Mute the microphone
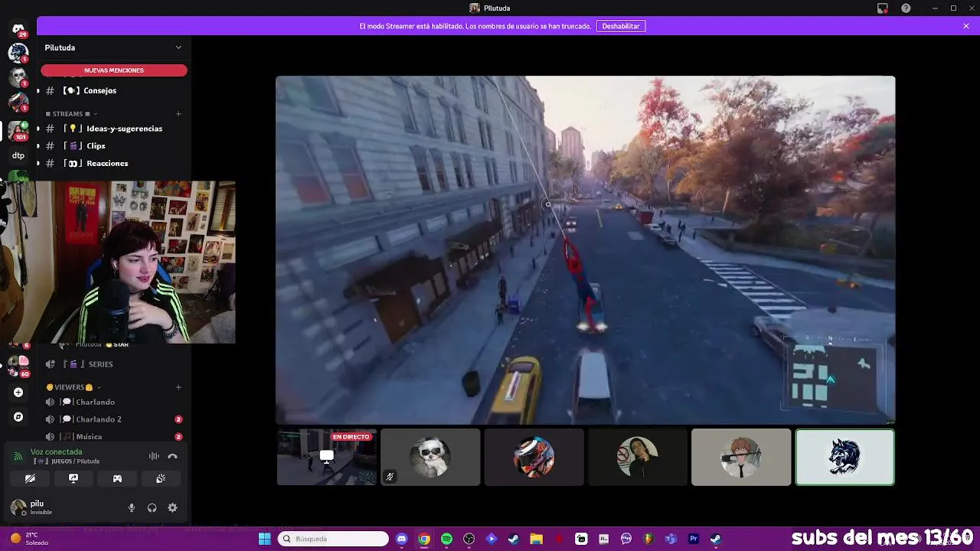 point(132,507)
